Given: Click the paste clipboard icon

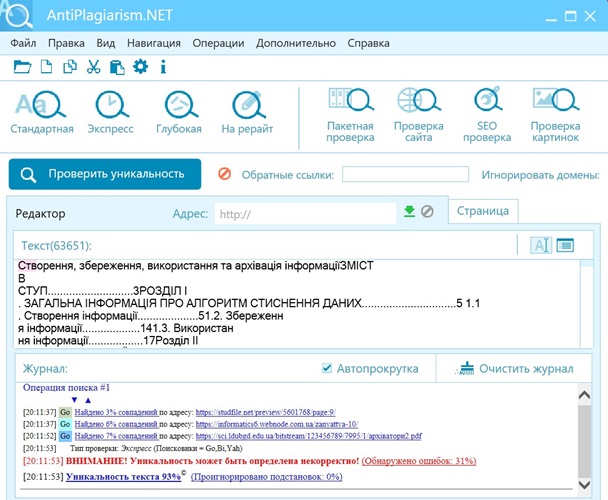Looking at the screenshot, I should click(117, 67).
